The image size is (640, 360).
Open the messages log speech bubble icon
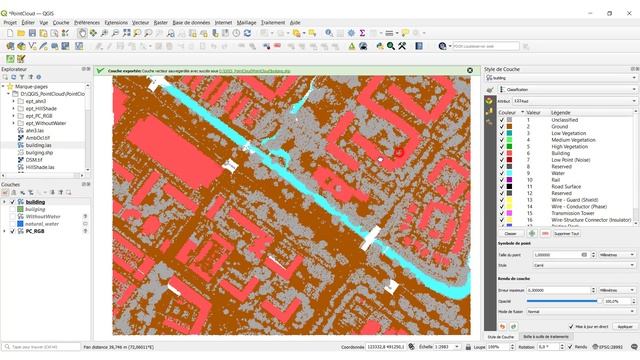click(634, 347)
